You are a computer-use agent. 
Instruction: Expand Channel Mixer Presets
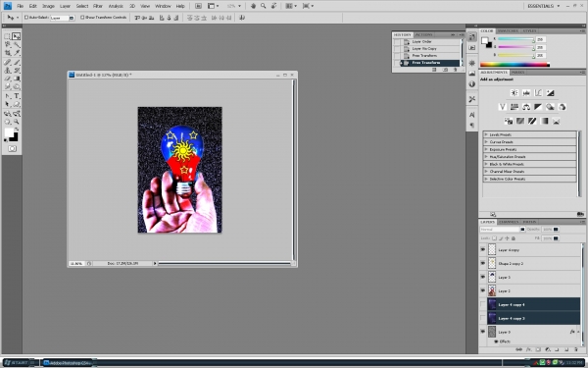pos(486,171)
